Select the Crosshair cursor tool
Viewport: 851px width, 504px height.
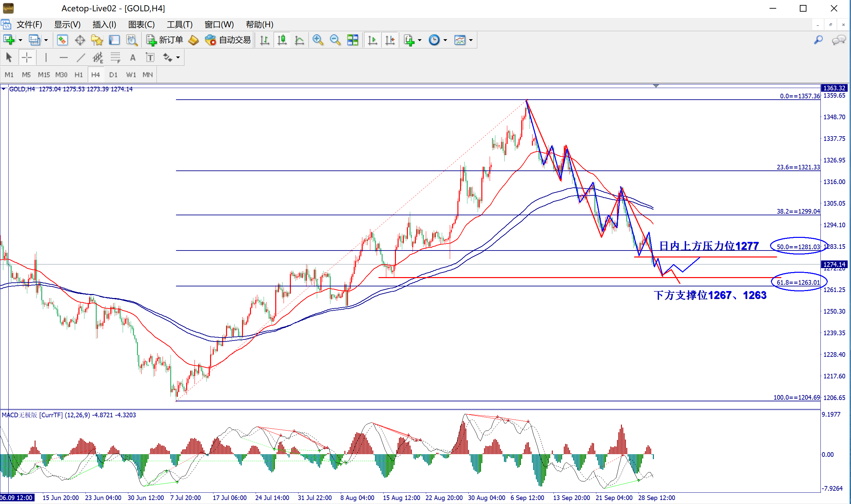click(x=27, y=57)
